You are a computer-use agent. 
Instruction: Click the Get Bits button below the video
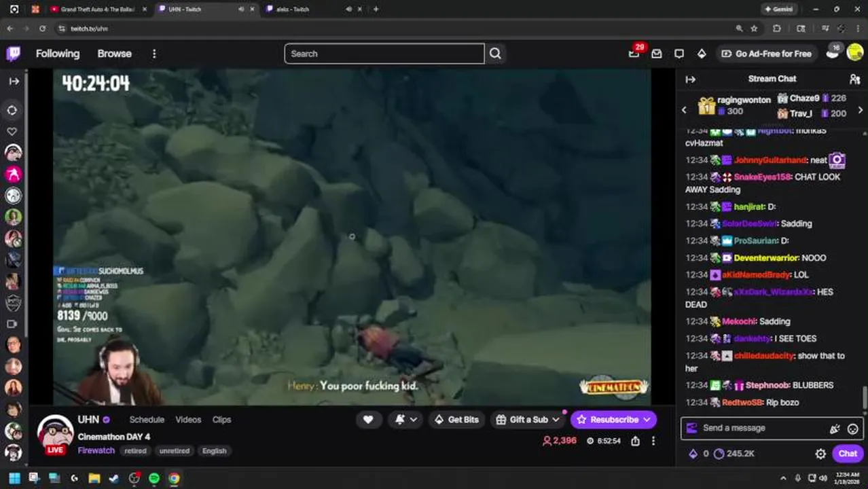click(x=456, y=420)
